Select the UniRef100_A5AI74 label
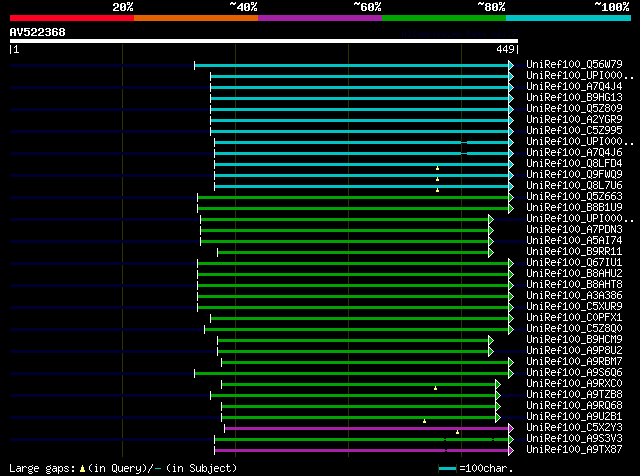 point(574,241)
